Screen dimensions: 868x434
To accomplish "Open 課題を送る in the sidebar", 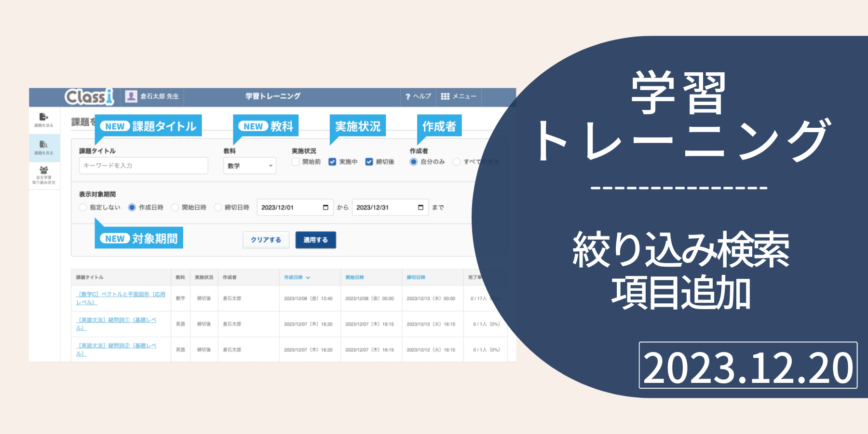I will tap(44, 120).
